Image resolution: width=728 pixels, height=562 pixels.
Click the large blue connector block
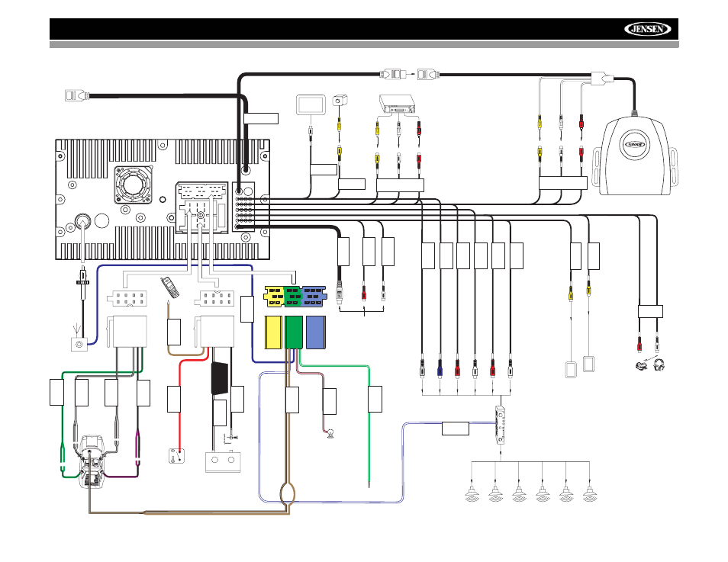(x=316, y=332)
